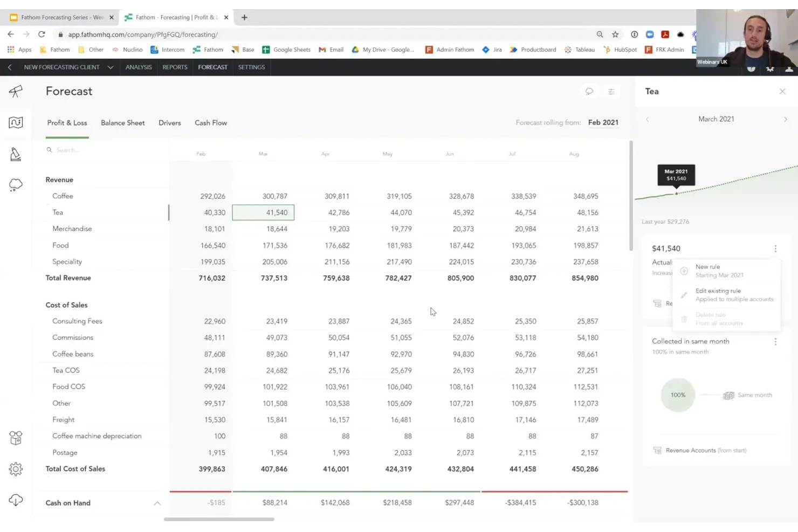The height and width of the screenshot is (532, 798).
Task: Click the cloud download icon at sidebar bottom
Action: 15,500
